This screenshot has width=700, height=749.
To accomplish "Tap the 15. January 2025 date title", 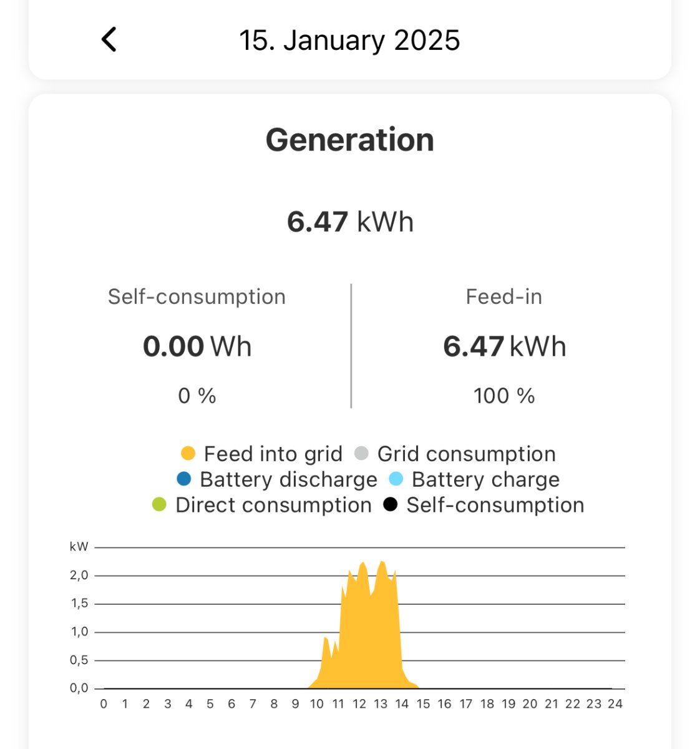I will click(x=349, y=41).
